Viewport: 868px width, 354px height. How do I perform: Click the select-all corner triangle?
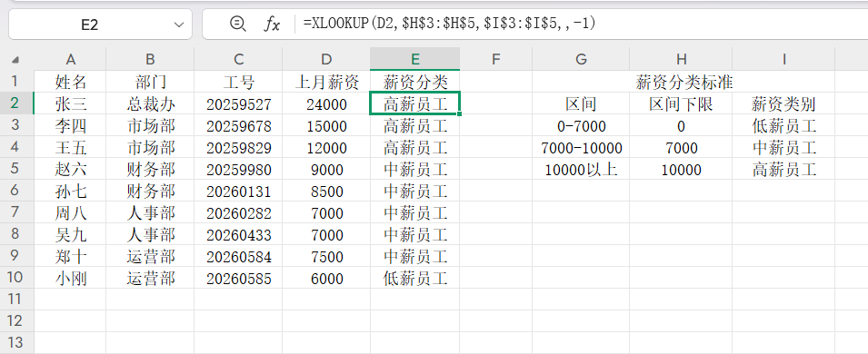pyautogui.click(x=15, y=59)
